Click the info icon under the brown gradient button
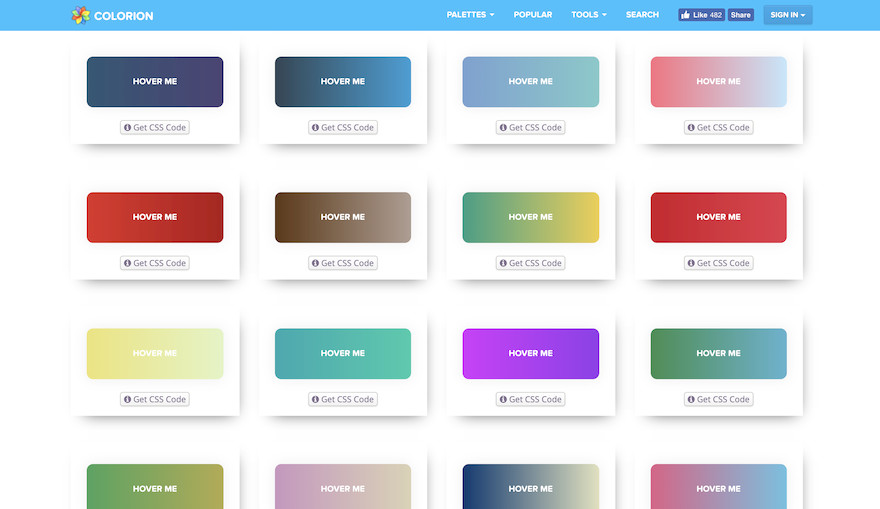This screenshot has height=509, width=880. [315, 264]
